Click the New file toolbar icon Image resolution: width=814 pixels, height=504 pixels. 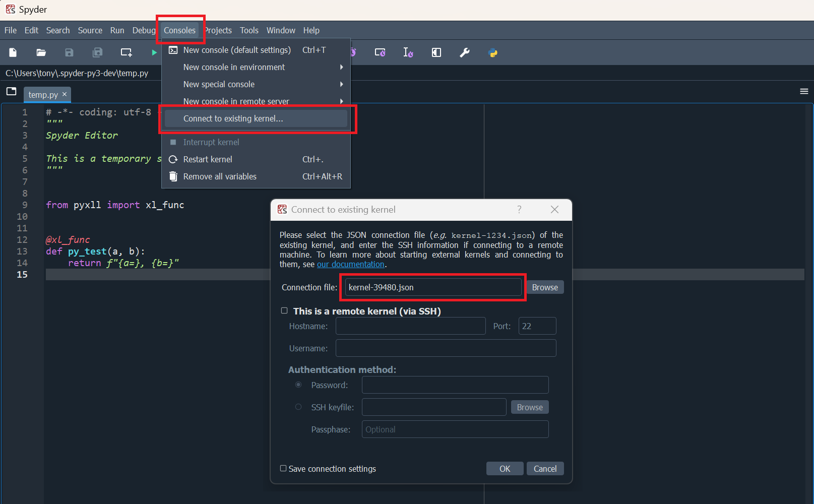pyautogui.click(x=13, y=52)
